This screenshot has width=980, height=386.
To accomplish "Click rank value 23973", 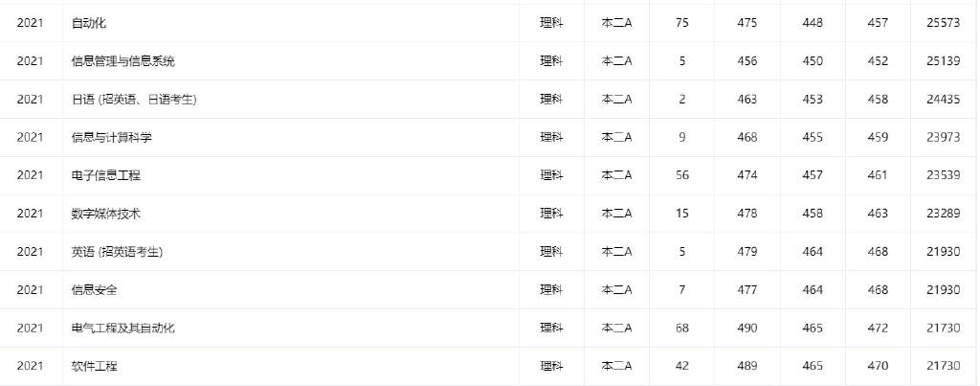I will coord(944,138).
